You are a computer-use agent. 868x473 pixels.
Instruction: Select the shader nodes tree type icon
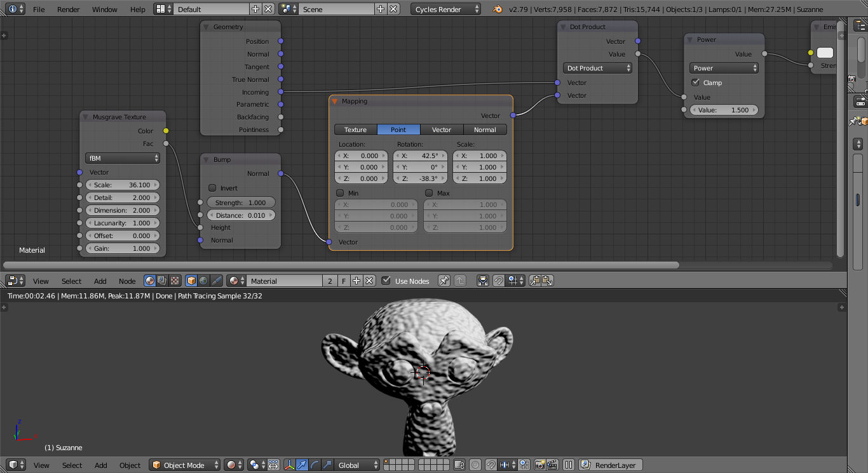[x=150, y=281]
